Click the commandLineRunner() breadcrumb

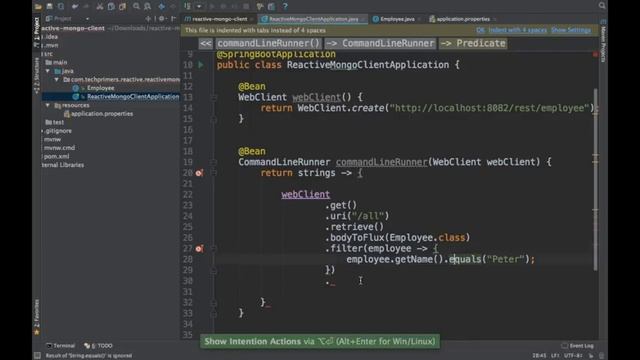point(269,43)
